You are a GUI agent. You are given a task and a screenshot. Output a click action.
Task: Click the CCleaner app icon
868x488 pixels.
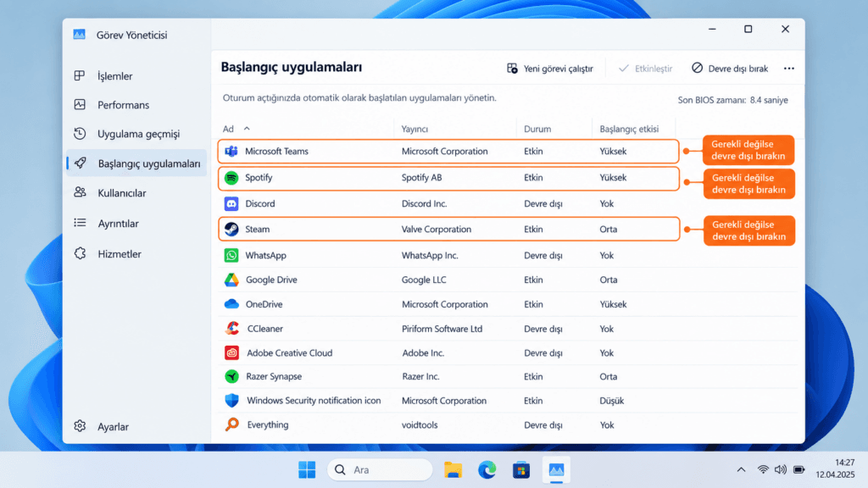click(232, 329)
